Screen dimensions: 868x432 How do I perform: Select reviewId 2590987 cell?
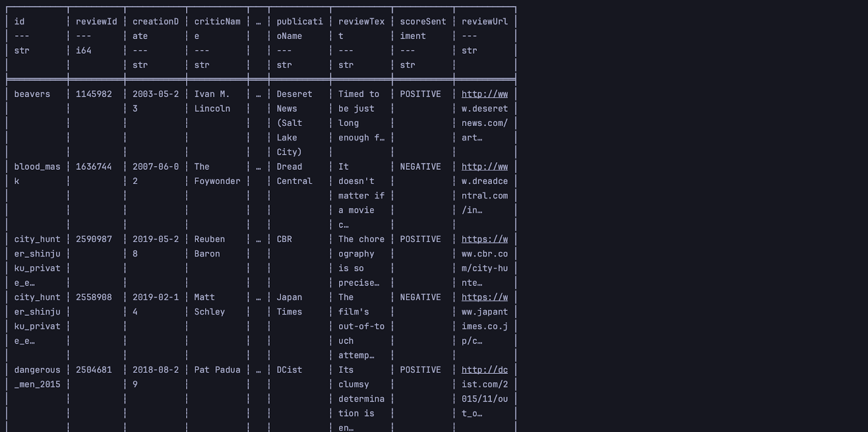(x=94, y=239)
